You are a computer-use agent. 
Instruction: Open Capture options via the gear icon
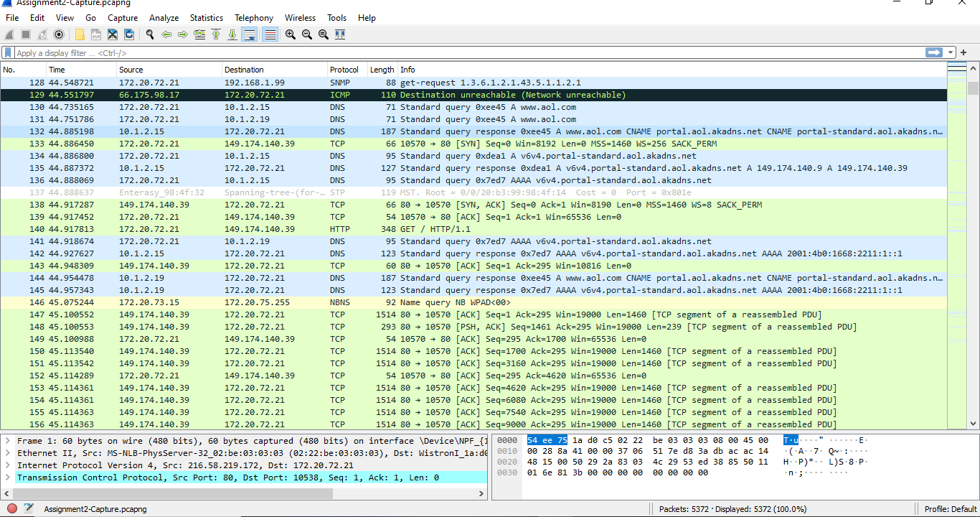(x=60, y=34)
